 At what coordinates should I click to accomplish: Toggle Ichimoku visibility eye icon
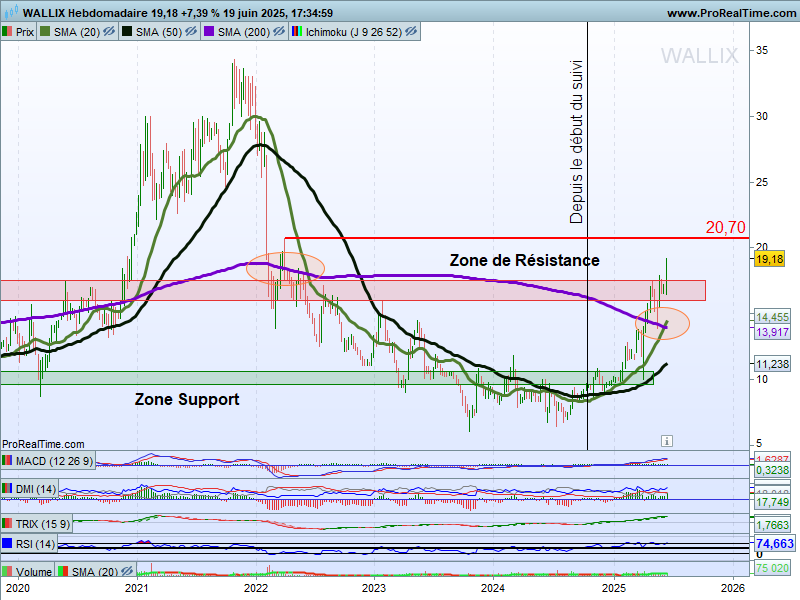point(411,32)
